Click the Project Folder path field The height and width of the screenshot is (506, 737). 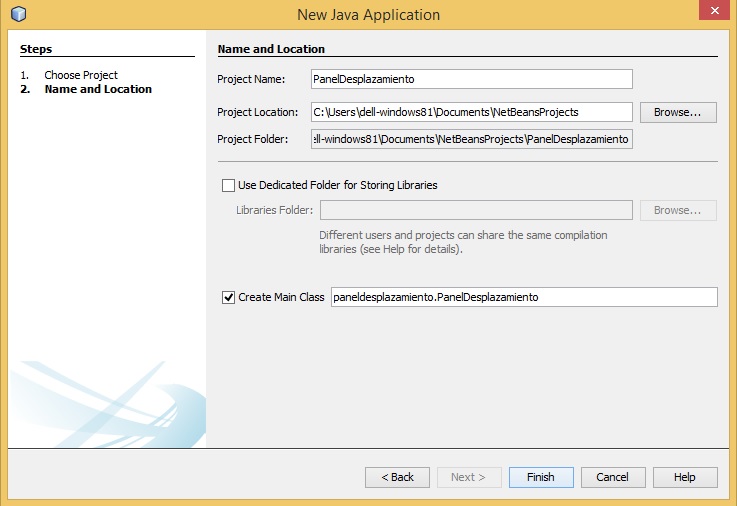pyautogui.click(x=472, y=139)
